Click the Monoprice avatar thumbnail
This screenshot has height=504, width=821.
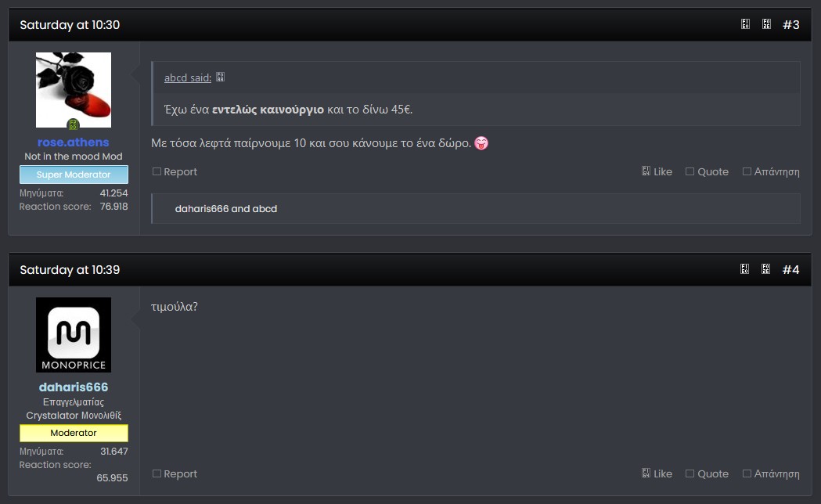(74, 335)
